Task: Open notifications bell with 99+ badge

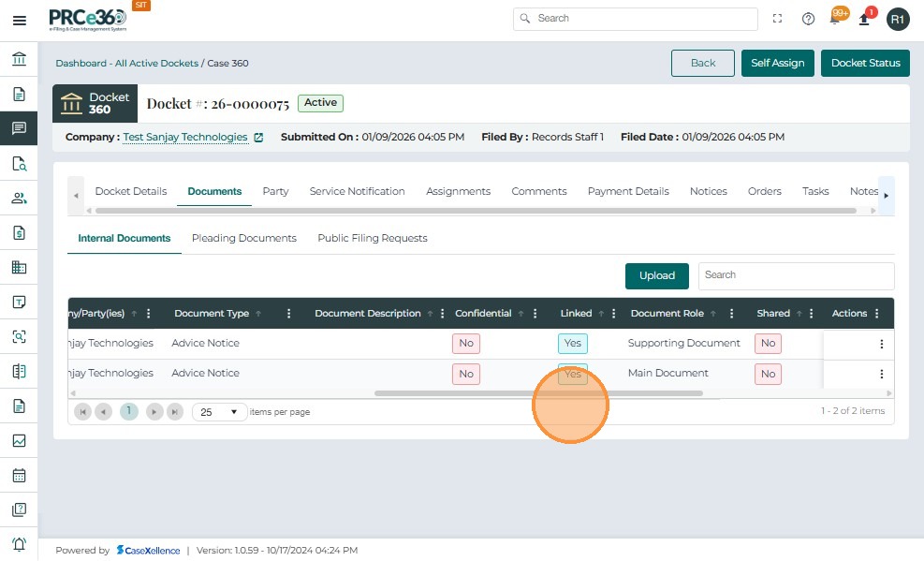Action: click(x=835, y=19)
